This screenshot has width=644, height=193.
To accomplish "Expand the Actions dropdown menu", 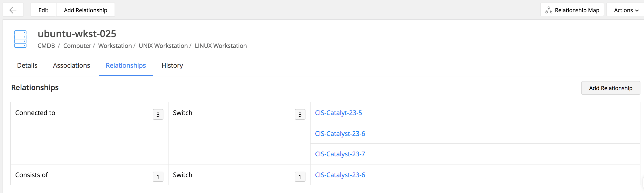I will [626, 10].
